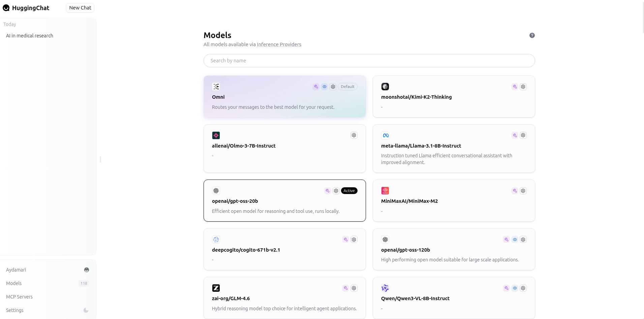Image resolution: width=644 pixels, height=319 pixels.
Task: Click the tools icon on Kimi-K2-Thinking
Action: 515,87
